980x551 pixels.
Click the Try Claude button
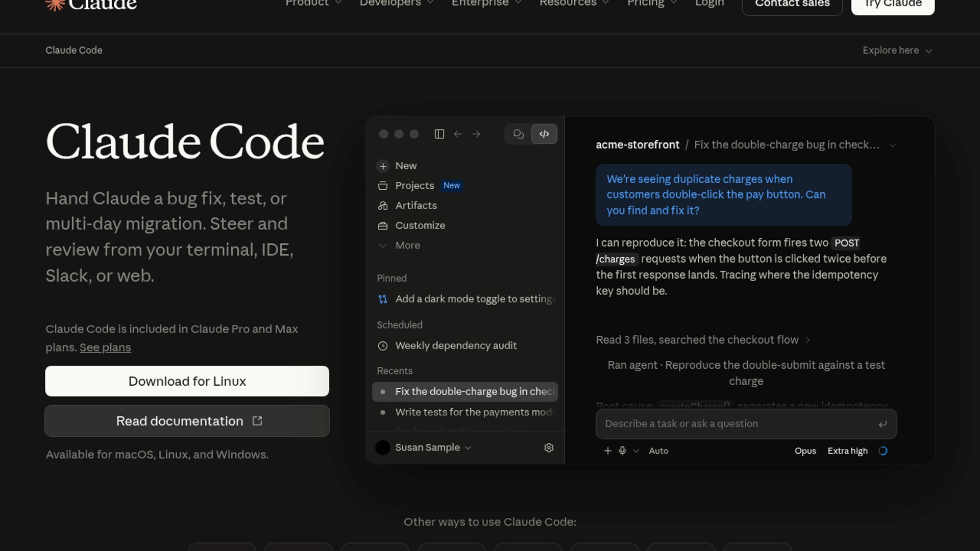(x=893, y=4)
